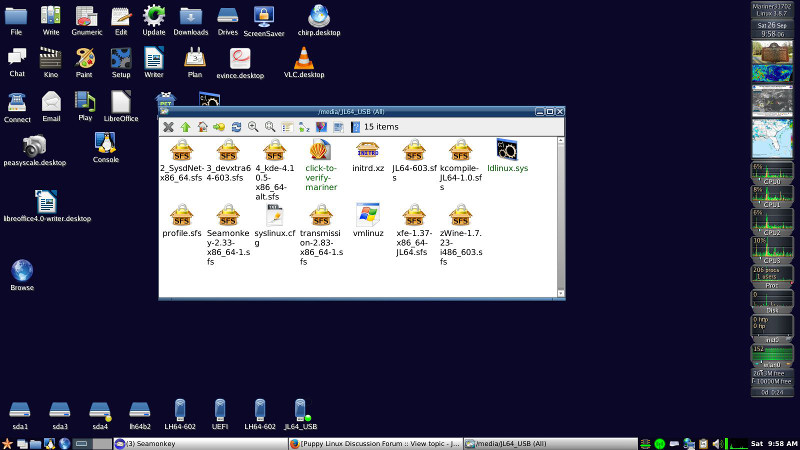
Task: Open the VLC.desktop icon
Action: [304, 62]
